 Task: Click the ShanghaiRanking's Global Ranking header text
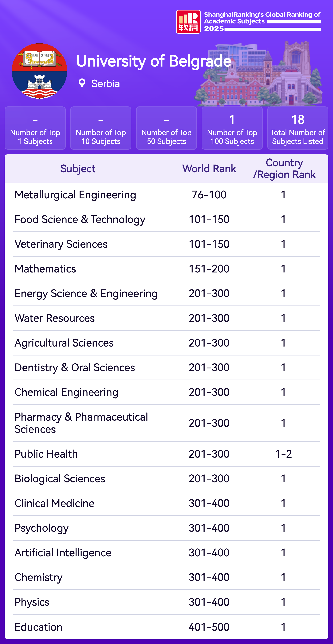click(262, 18)
